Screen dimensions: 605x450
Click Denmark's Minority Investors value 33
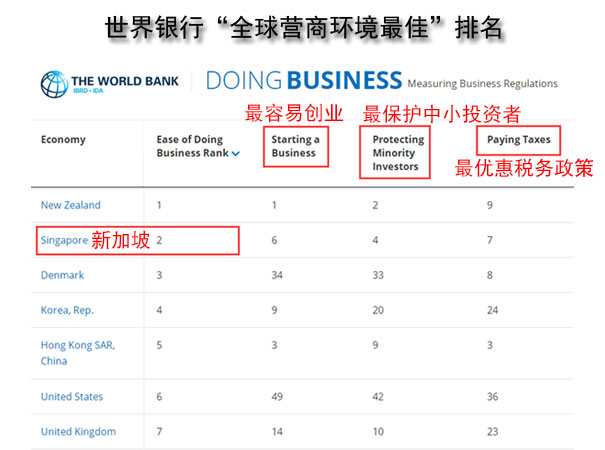click(x=378, y=275)
